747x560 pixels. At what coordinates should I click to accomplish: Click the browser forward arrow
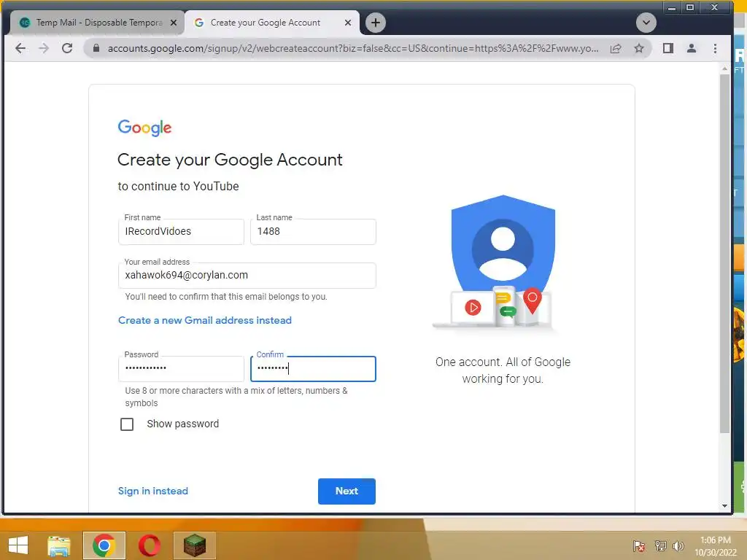tap(44, 48)
